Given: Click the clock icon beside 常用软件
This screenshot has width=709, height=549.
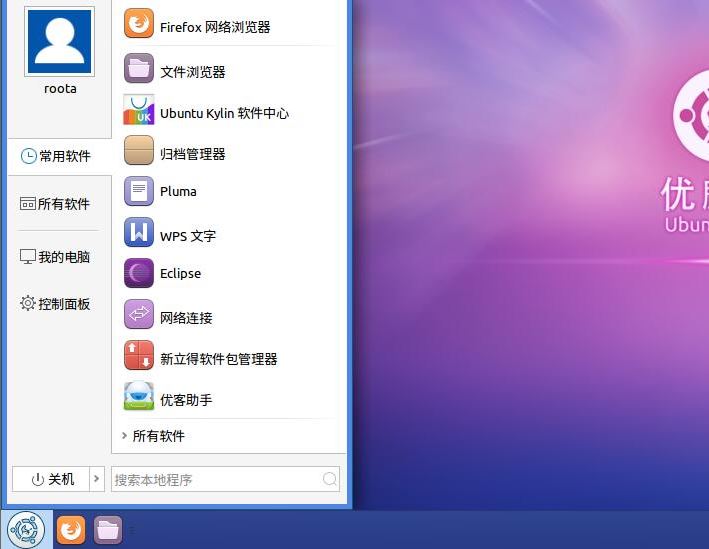Looking at the screenshot, I should coord(28,156).
